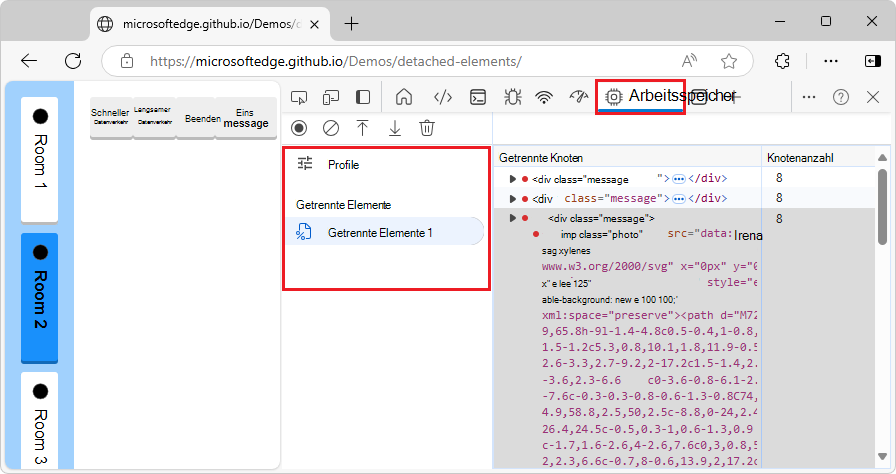The width and height of the screenshot is (896, 474).
Task: Switch to Room 2
Action: [39, 297]
